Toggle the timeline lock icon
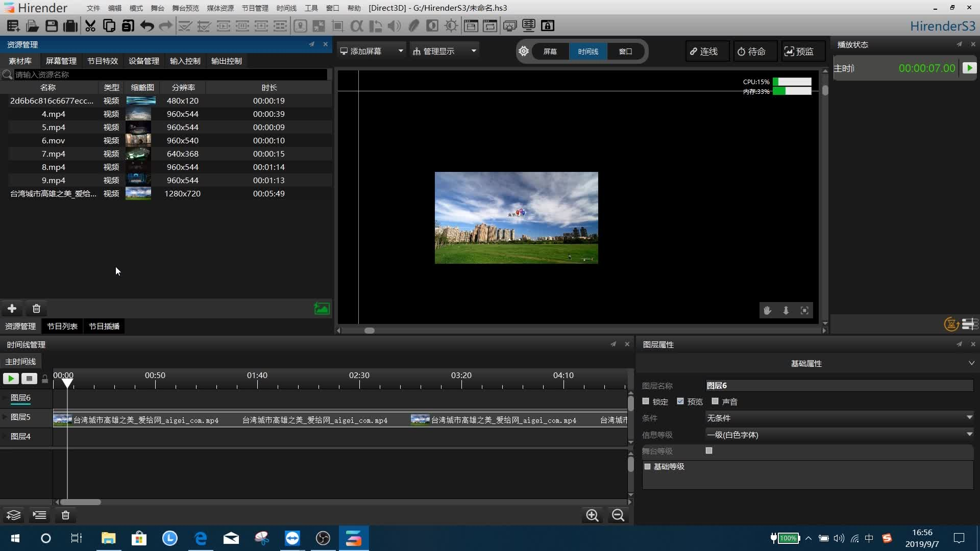The width and height of the screenshot is (980, 551). (45, 379)
